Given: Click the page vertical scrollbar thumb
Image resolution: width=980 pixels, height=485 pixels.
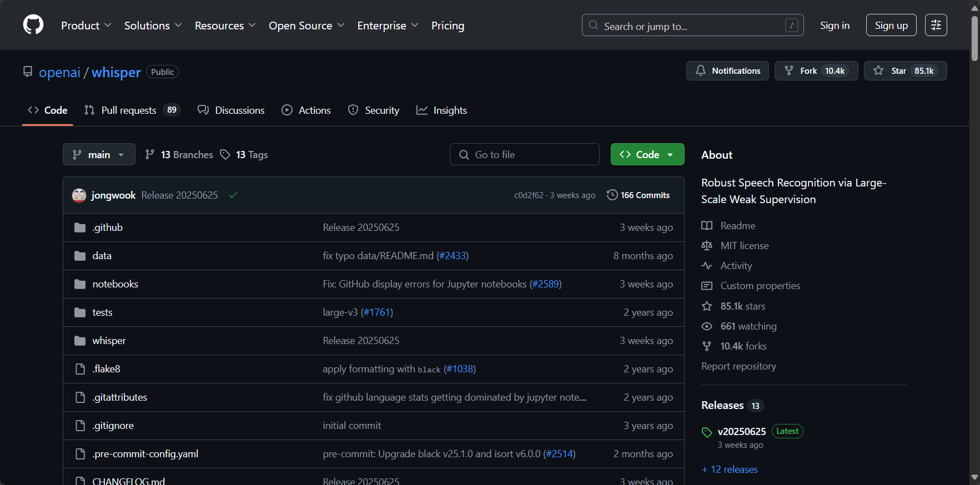Looking at the screenshot, I should click(x=974, y=39).
